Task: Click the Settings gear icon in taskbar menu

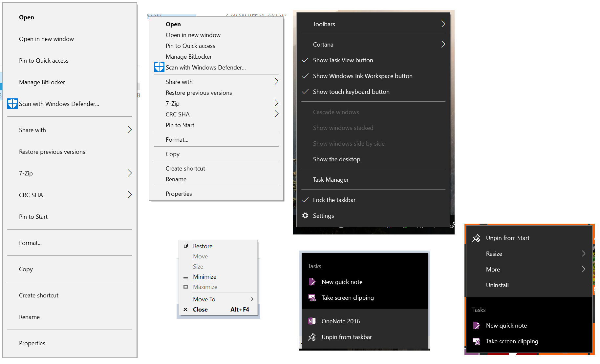Action: tap(305, 215)
